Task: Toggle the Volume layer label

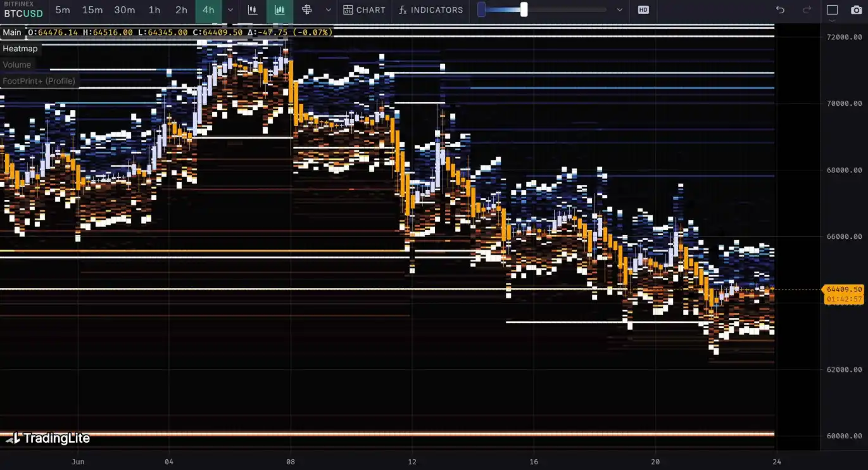Action: (17, 65)
